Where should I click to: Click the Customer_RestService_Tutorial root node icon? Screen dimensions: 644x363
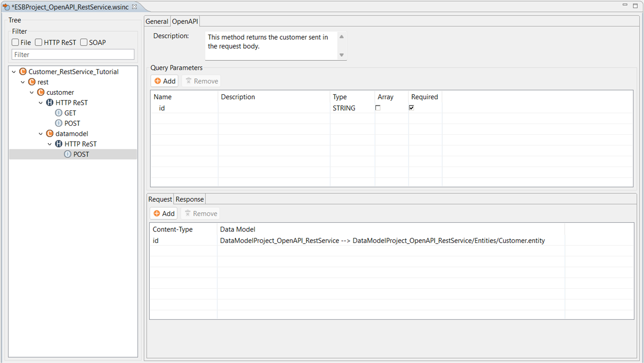pos(23,71)
